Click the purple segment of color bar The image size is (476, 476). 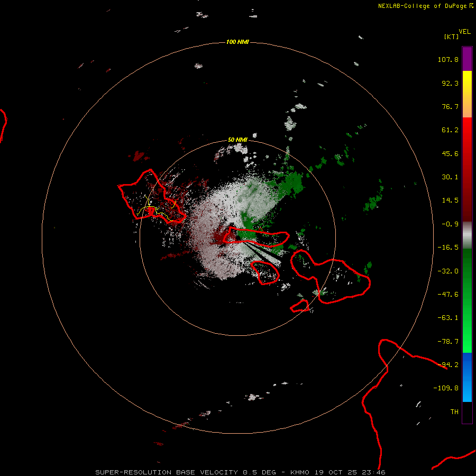pyautogui.click(x=467, y=59)
